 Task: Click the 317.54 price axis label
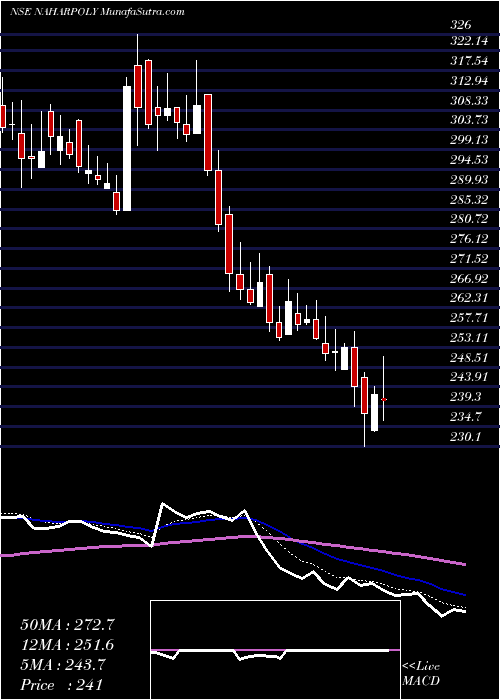pos(469,62)
